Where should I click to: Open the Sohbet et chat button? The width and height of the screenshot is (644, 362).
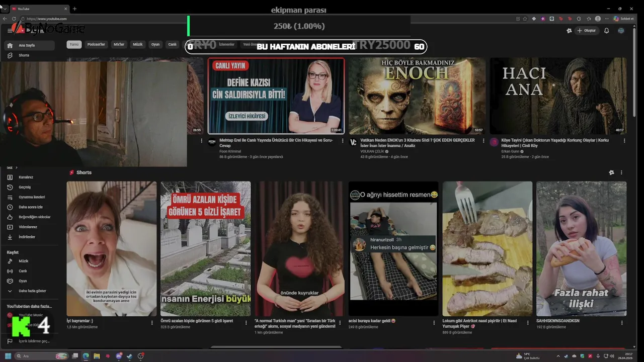pyautogui.click(x=623, y=19)
